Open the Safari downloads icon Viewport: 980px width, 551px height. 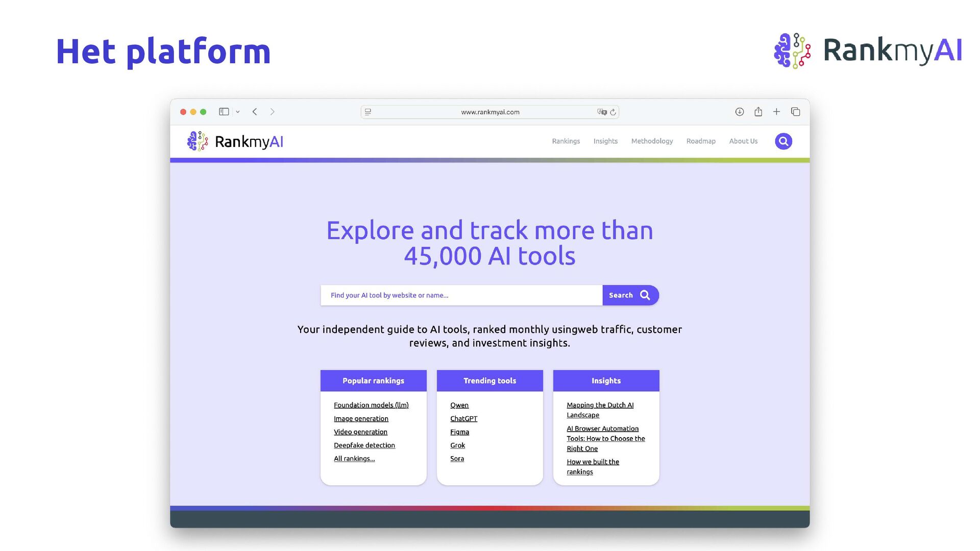(739, 112)
